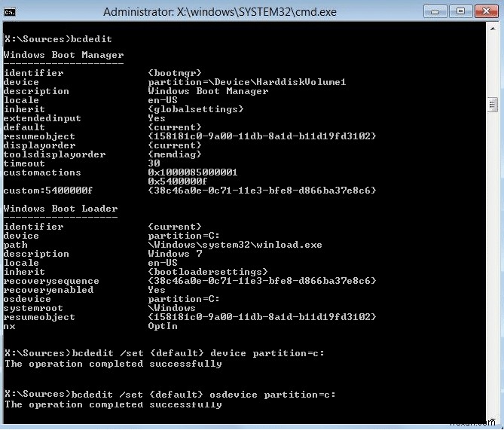Click the 'Windows Boot Manager' heading
The image size is (504, 430).
[63, 55]
